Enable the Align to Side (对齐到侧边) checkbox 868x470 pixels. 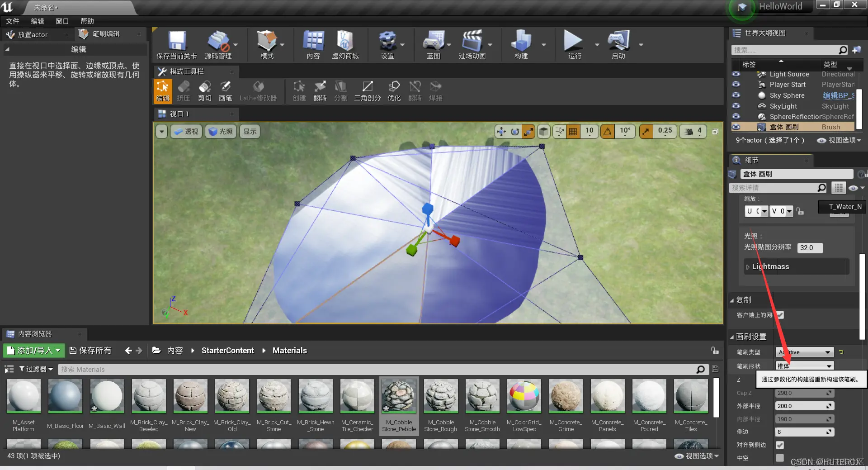(780, 445)
